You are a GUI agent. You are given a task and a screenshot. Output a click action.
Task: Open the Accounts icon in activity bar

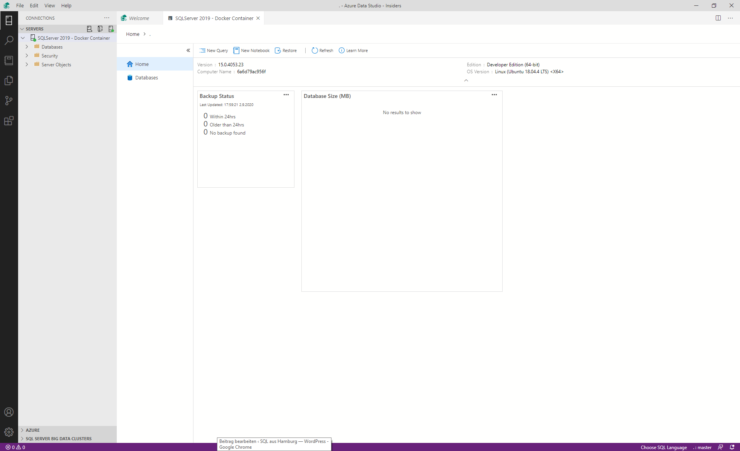[x=8, y=412]
